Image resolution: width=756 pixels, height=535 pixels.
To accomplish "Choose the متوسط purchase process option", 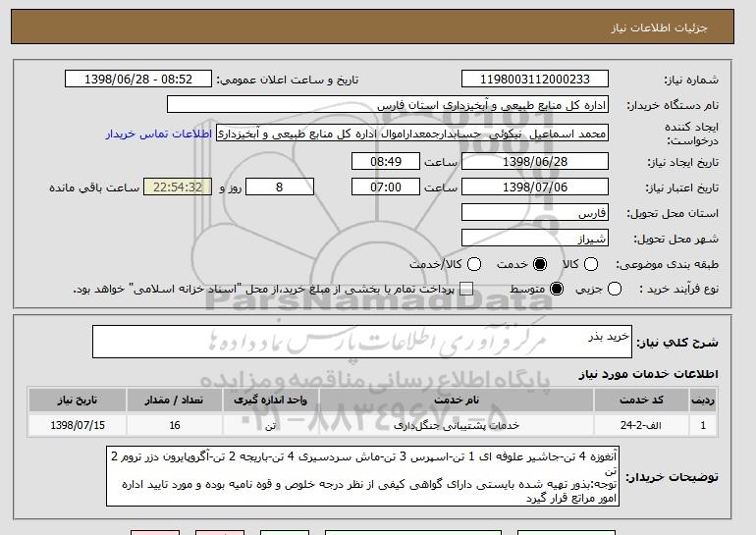I will 557,290.
